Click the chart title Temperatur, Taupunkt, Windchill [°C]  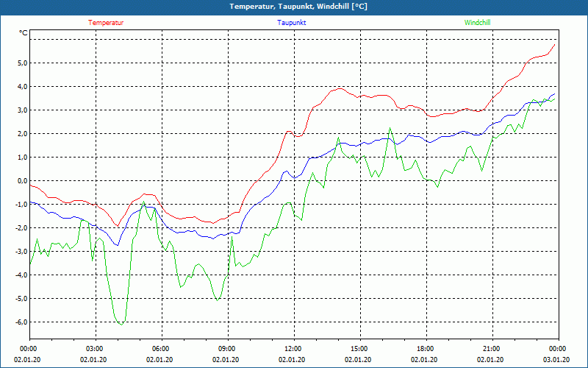[x=298, y=7]
